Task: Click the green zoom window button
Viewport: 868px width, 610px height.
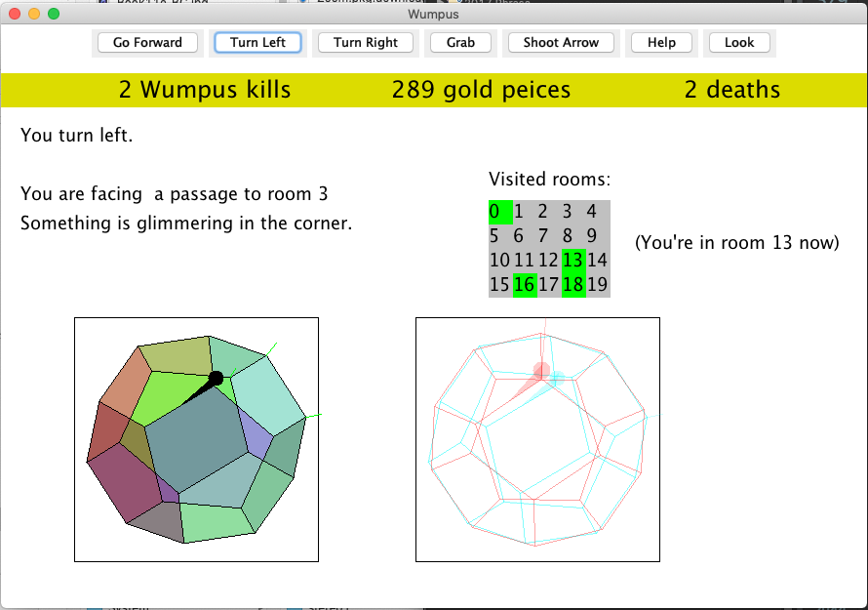Action: click(54, 15)
